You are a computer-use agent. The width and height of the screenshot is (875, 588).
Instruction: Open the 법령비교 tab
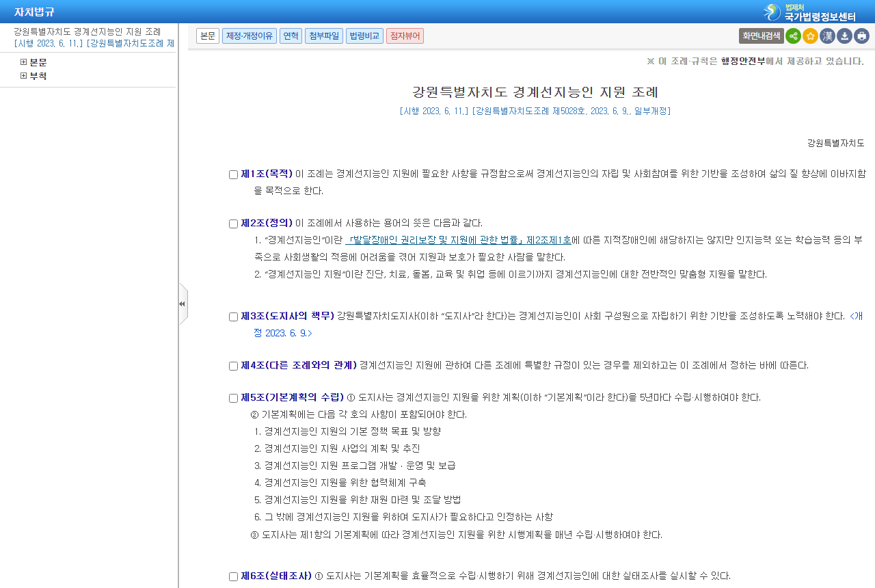(x=364, y=36)
